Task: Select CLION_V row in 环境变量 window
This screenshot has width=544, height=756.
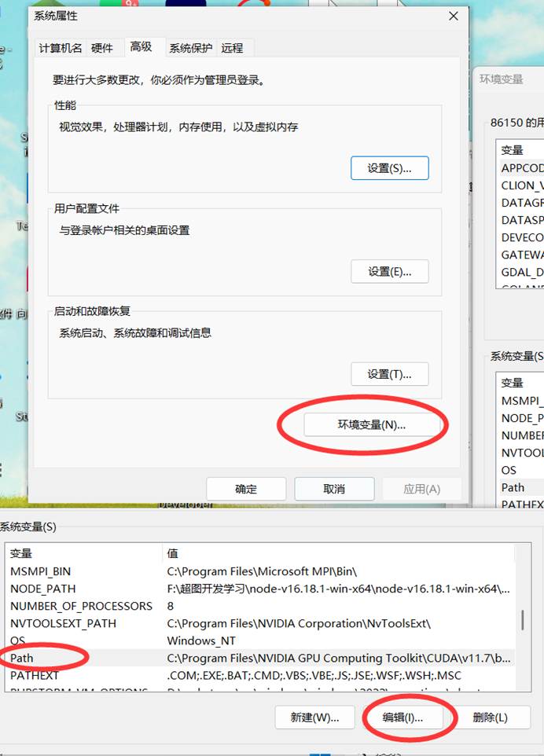Action: [x=522, y=185]
